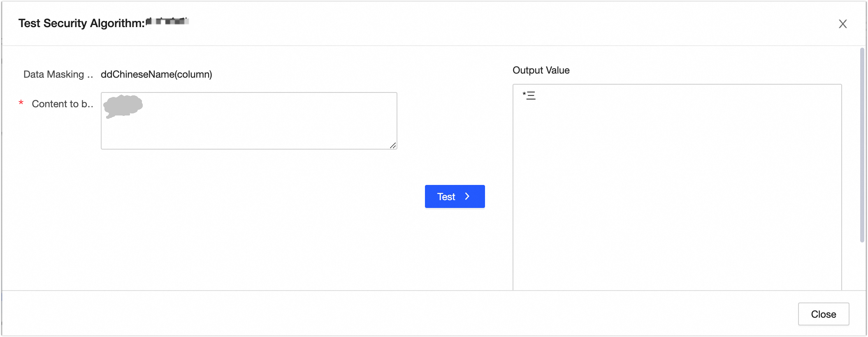Click the resize handle of the content textarea
Viewport: 868px width, 337px height.
[x=393, y=145]
